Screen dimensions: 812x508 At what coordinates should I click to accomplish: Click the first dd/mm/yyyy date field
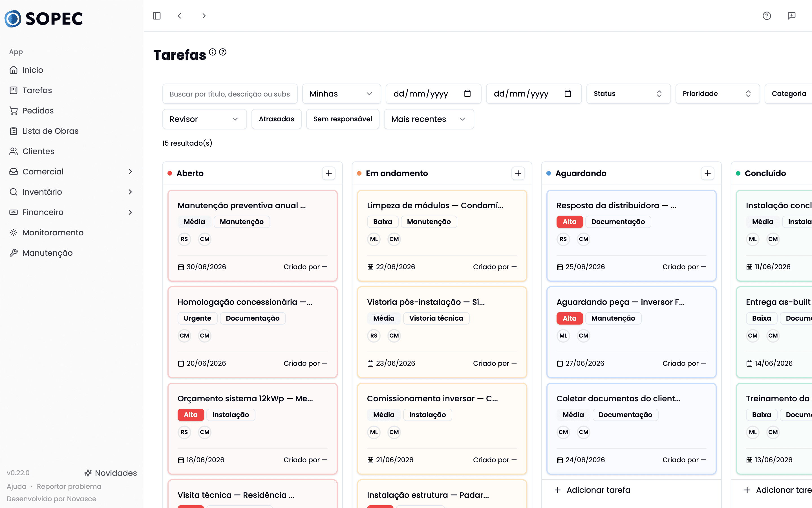[434, 94]
